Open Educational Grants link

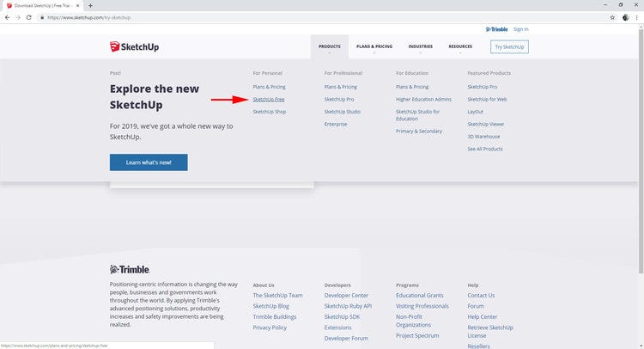pos(420,295)
